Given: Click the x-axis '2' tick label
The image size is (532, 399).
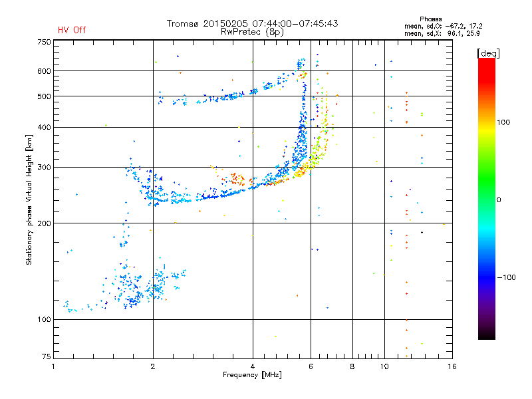Looking at the screenshot, I should [153, 366].
